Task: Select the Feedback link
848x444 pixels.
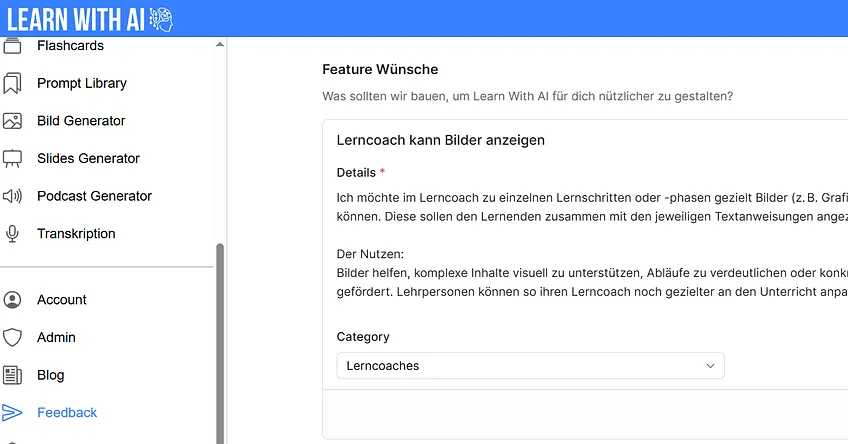Action: point(67,413)
